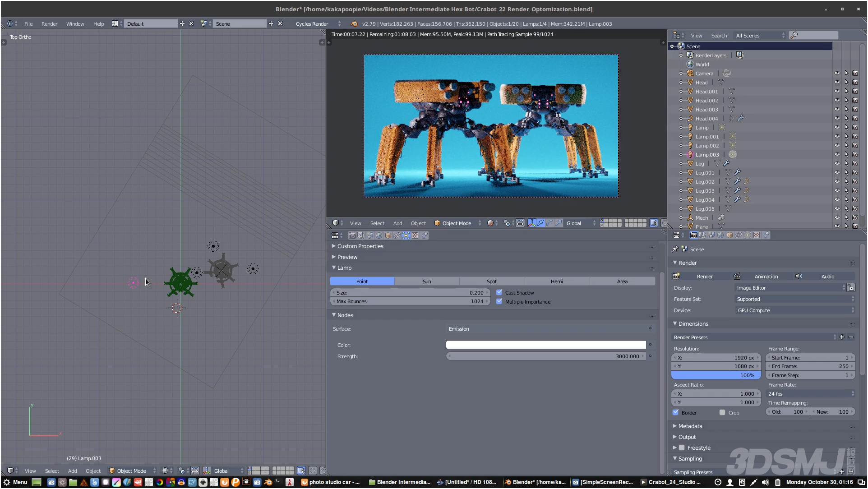Hide Camera in viewport via eye icon
This screenshot has width=868, height=489.
pyautogui.click(x=837, y=74)
